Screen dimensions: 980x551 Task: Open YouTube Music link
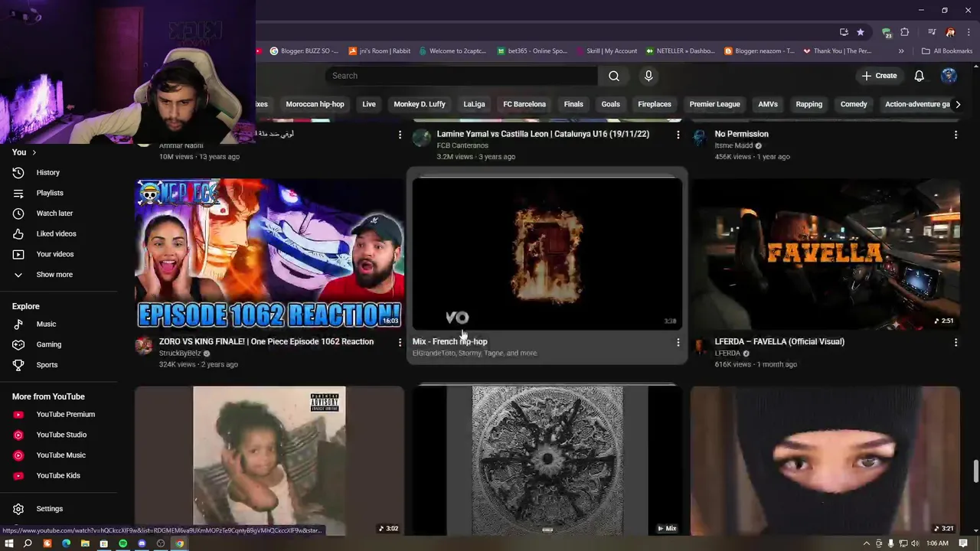pyautogui.click(x=58, y=455)
